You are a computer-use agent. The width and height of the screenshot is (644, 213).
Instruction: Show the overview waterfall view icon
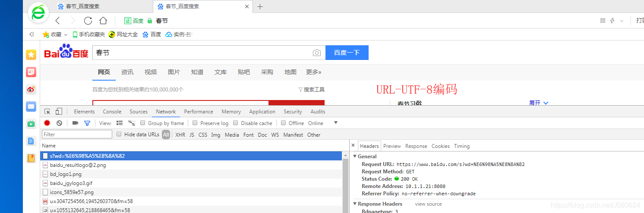tap(132, 123)
